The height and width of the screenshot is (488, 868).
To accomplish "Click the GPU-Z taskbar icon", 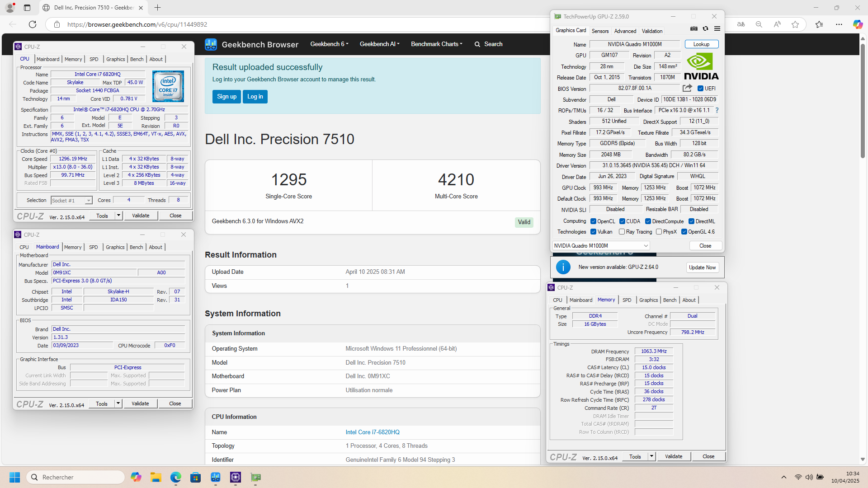I will 255,477.
